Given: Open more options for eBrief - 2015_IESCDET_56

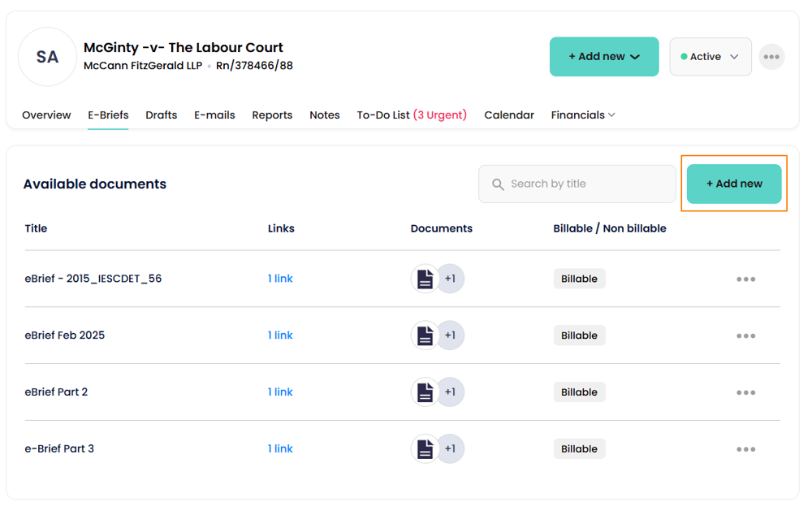Looking at the screenshot, I should (745, 279).
